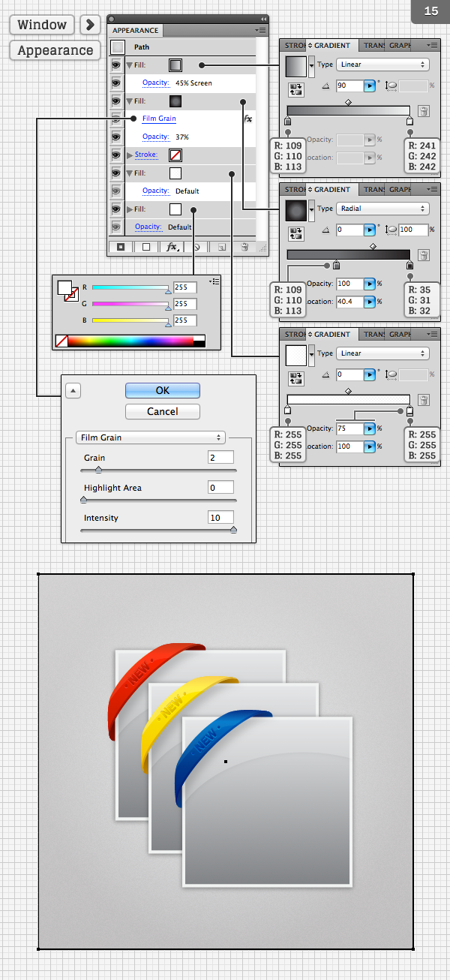Click Add New Stroke icon in Appearance panel
This screenshot has height=980, width=450.
click(121, 246)
